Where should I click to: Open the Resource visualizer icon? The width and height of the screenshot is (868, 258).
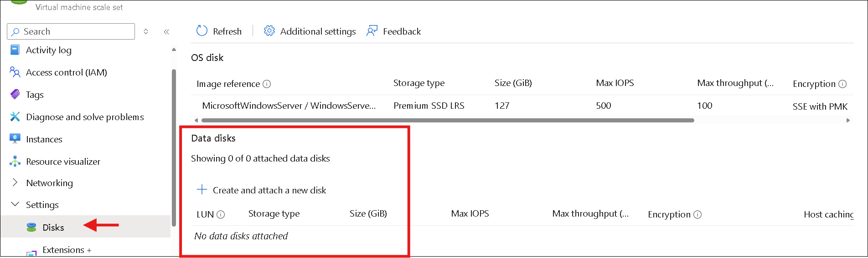pyautogui.click(x=15, y=161)
